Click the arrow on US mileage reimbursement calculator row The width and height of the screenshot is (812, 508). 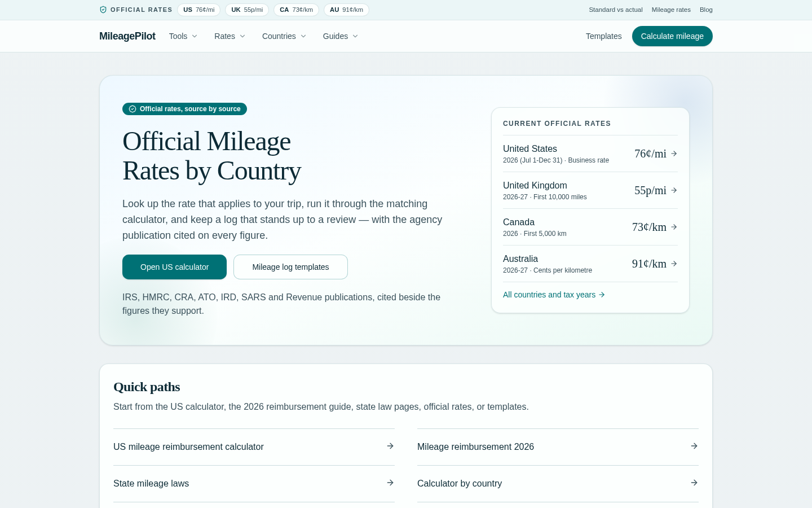390,446
